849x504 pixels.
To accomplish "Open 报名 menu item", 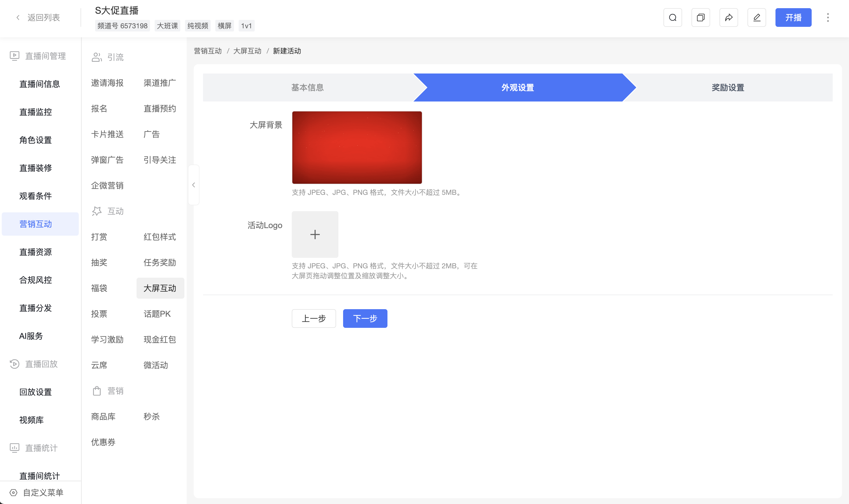I will (99, 108).
